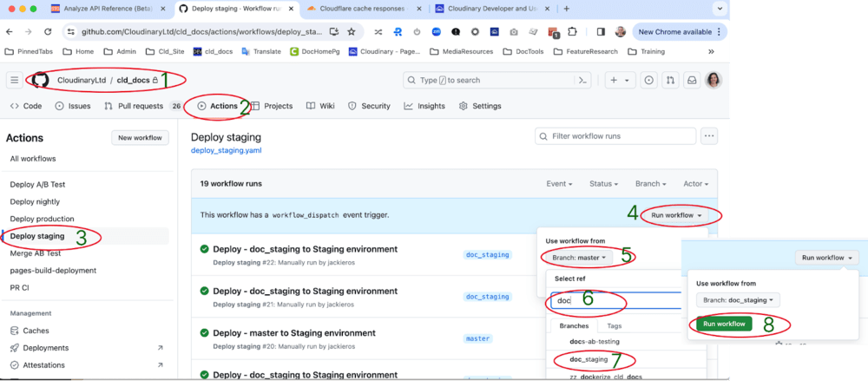Screen dimensions: 868x387
Task: Open the Wiki repository tab
Action: (320, 106)
